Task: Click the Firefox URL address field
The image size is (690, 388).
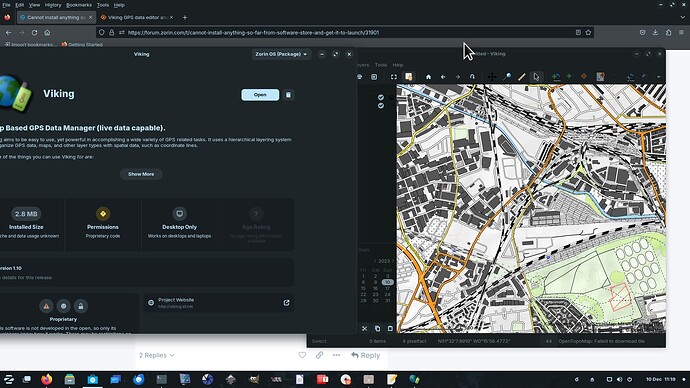Action: click(x=346, y=33)
